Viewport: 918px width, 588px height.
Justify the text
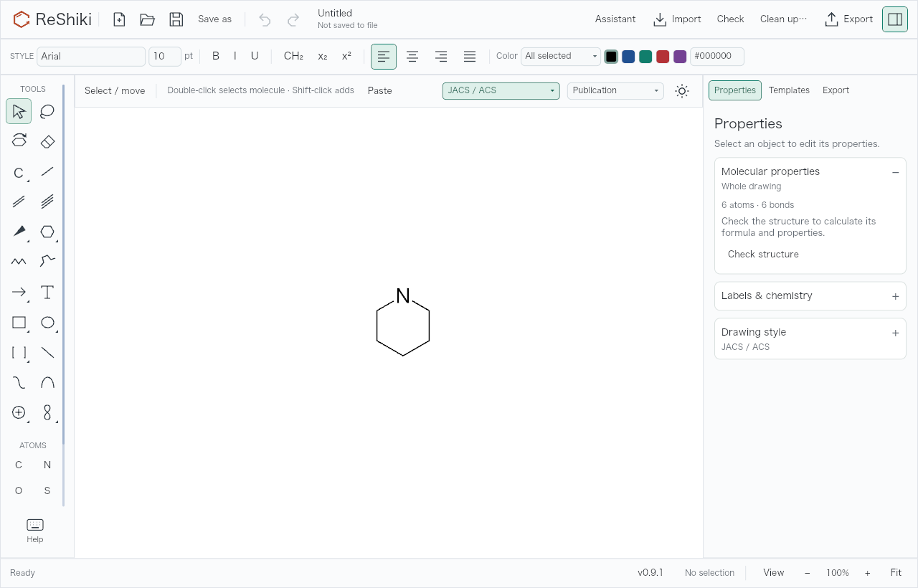[x=470, y=57]
